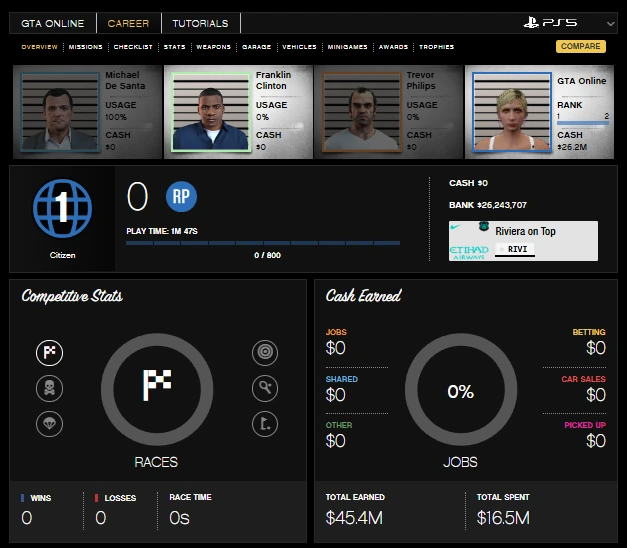Image resolution: width=627 pixels, height=548 pixels.
Task: Select Trevor Philips character card
Action: point(389,112)
